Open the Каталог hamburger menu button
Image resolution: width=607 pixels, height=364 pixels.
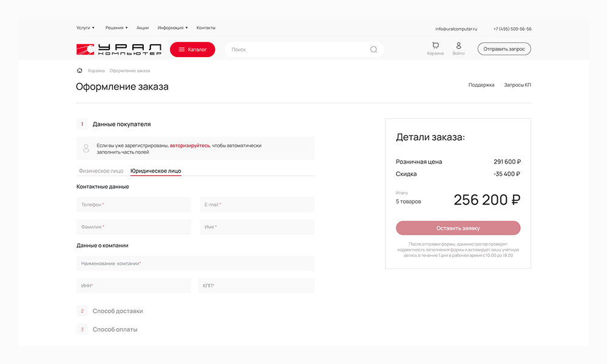coord(192,50)
